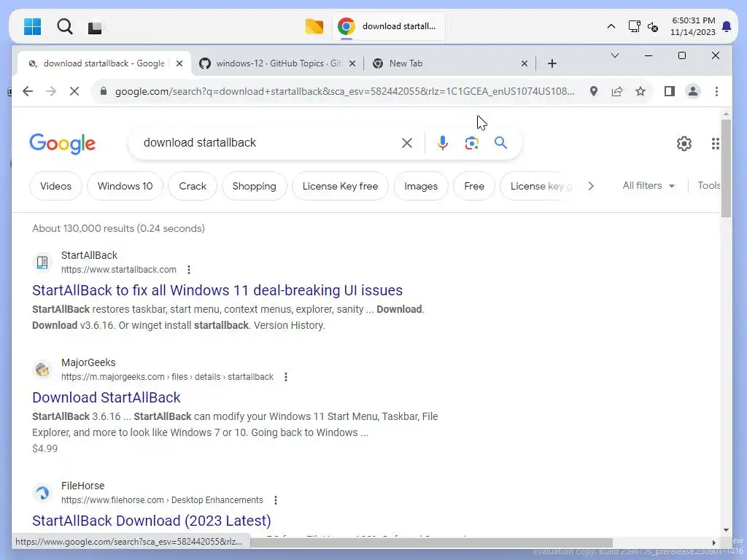
Task: Filter results by Videos
Action: pos(55,186)
